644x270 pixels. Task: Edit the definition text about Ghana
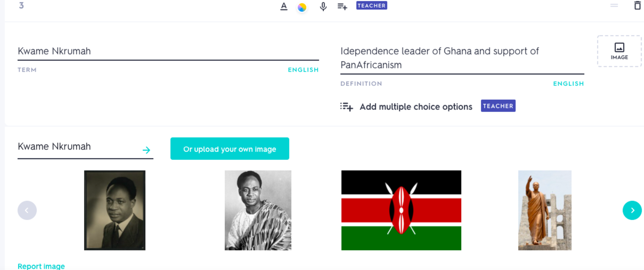(462, 58)
